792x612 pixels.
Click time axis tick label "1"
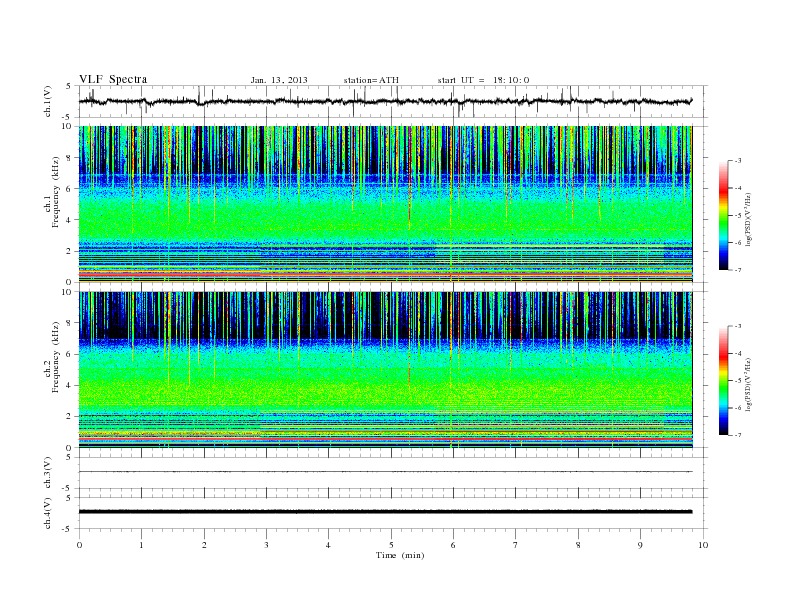click(141, 545)
